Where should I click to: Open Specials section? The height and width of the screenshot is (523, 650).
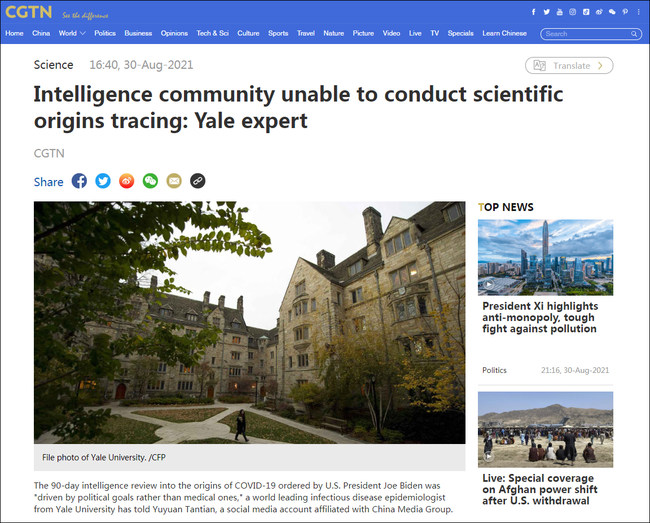pos(461,33)
